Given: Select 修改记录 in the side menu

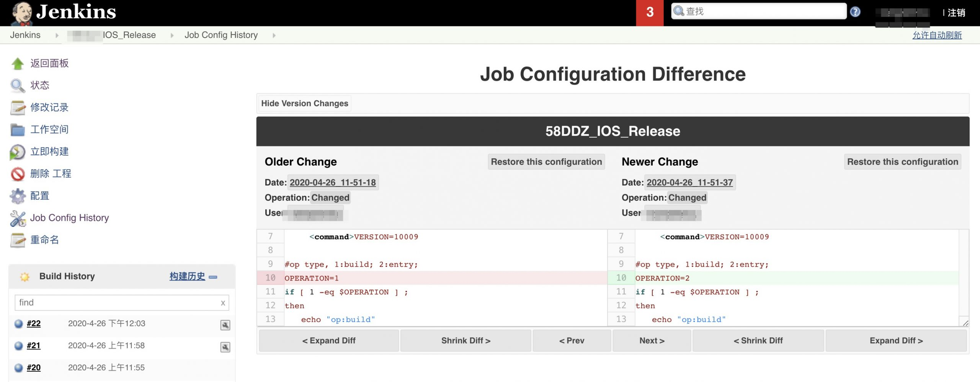Looking at the screenshot, I should click(49, 107).
